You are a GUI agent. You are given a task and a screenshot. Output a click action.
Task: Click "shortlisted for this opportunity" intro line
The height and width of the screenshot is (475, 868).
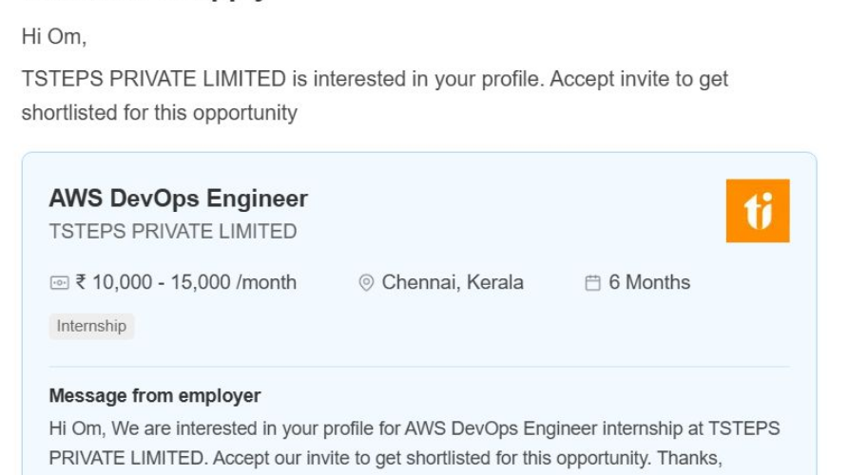pyautogui.click(x=160, y=113)
